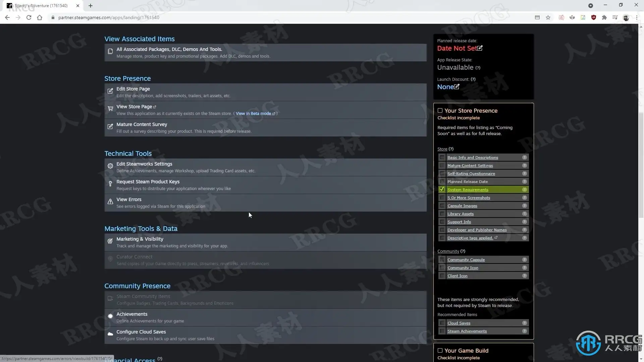
Task: Click the Request Steam Product Keys key icon
Action: (x=110, y=184)
